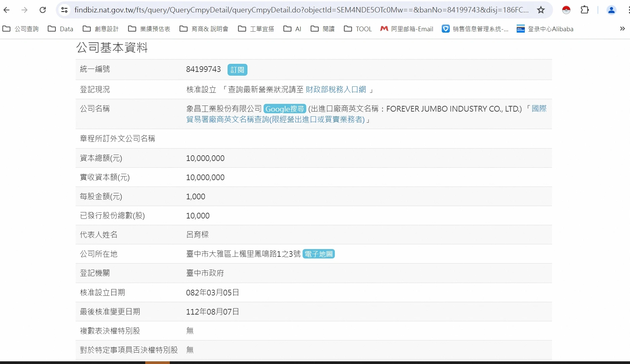Image resolution: width=630 pixels, height=364 pixels.
Task: Click the browser back arrow
Action: coord(7,10)
